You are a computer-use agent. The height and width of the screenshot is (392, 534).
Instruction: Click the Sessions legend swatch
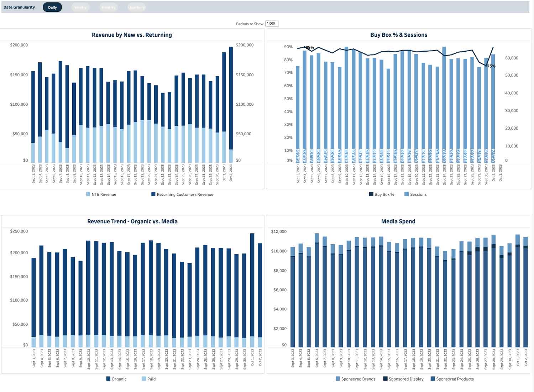tap(407, 194)
